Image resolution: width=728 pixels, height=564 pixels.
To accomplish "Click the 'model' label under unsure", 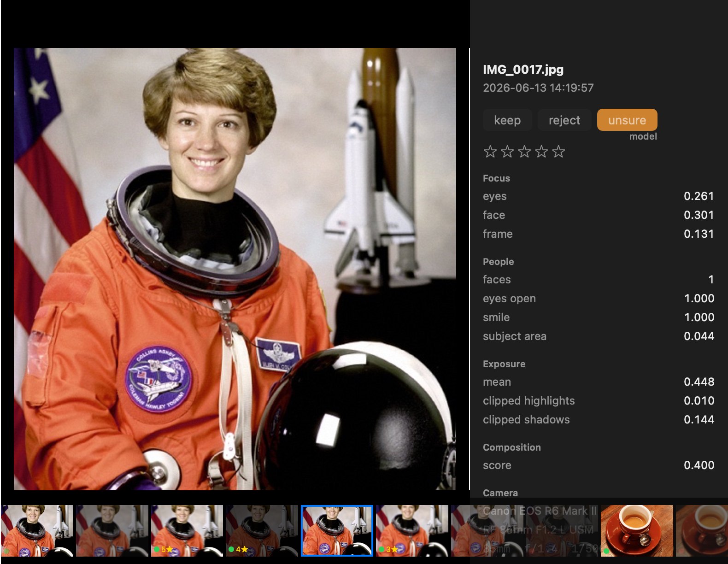I will click(643, 136).
